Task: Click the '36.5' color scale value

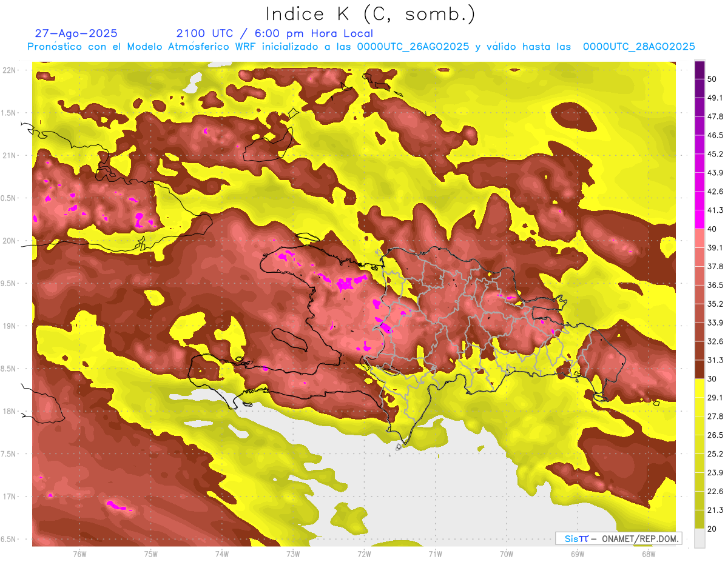Action: point(715,285)
